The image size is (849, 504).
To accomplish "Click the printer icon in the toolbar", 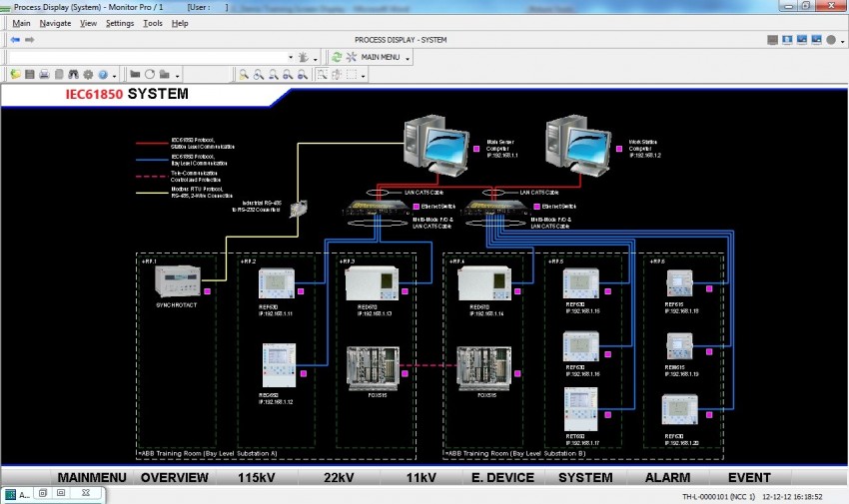I will click(x=44, y=74).
